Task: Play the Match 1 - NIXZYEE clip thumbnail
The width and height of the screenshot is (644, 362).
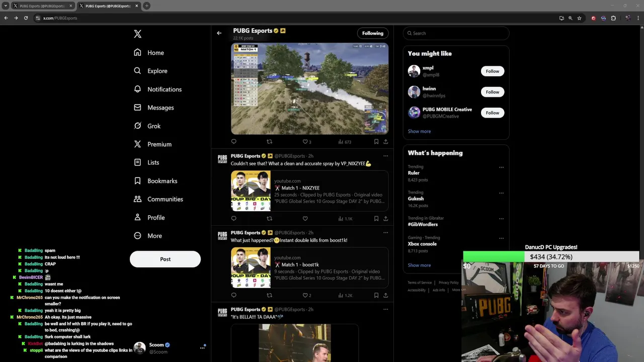Action: tap(251, 191)
